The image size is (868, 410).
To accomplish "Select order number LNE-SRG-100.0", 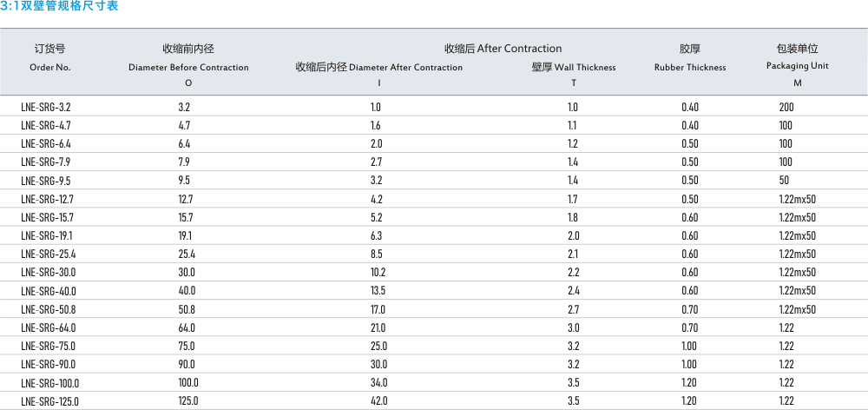I will coord(49,382).
